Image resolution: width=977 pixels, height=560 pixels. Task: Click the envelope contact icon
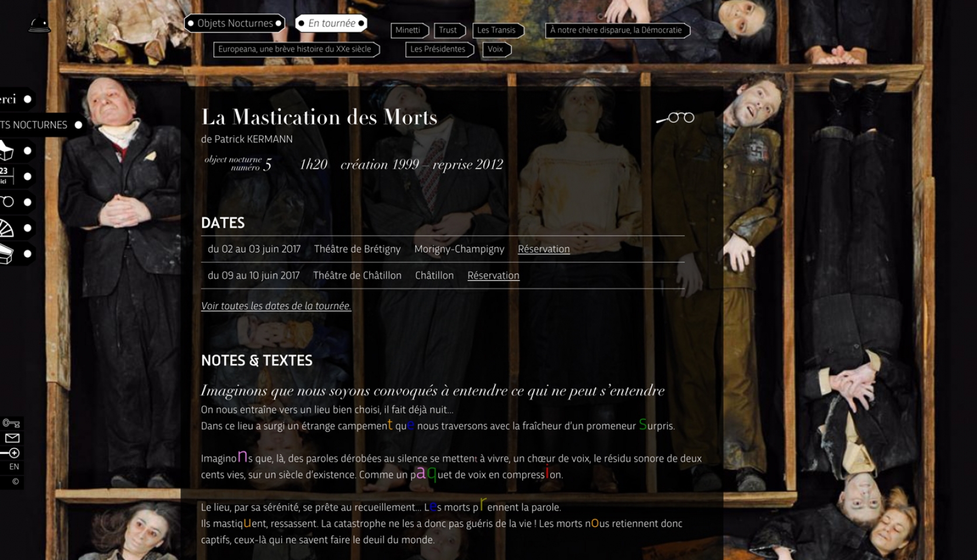[x=12, y=438]
